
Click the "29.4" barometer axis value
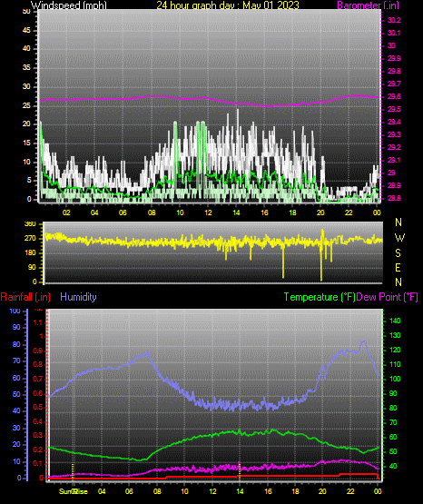[x=394, y=123]
